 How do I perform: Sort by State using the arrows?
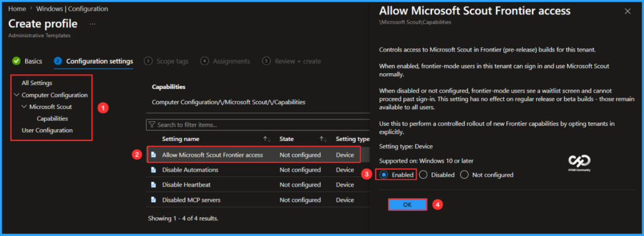point(323,139)
